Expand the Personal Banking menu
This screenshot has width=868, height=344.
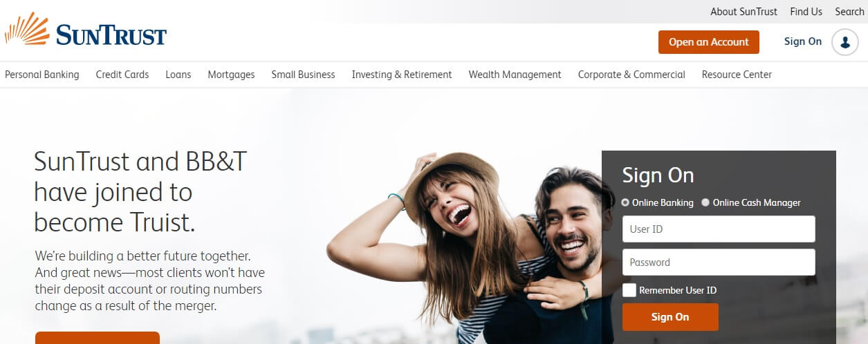coord(42,75)
